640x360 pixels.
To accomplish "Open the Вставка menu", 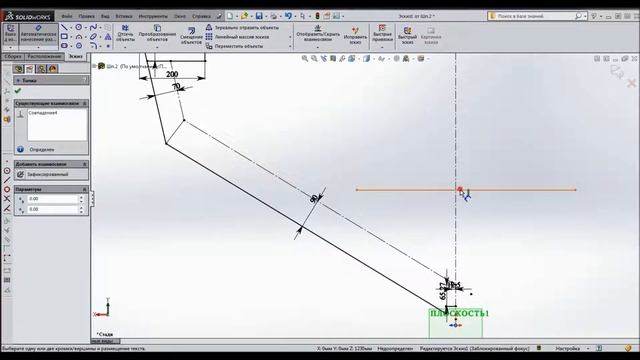I will (x=124, y=16).
